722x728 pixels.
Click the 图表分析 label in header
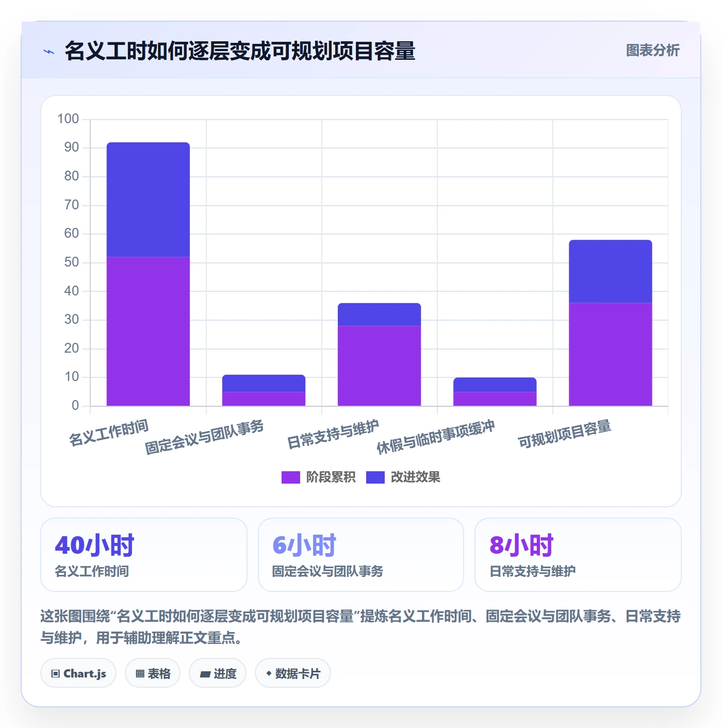tap(652, 51)
